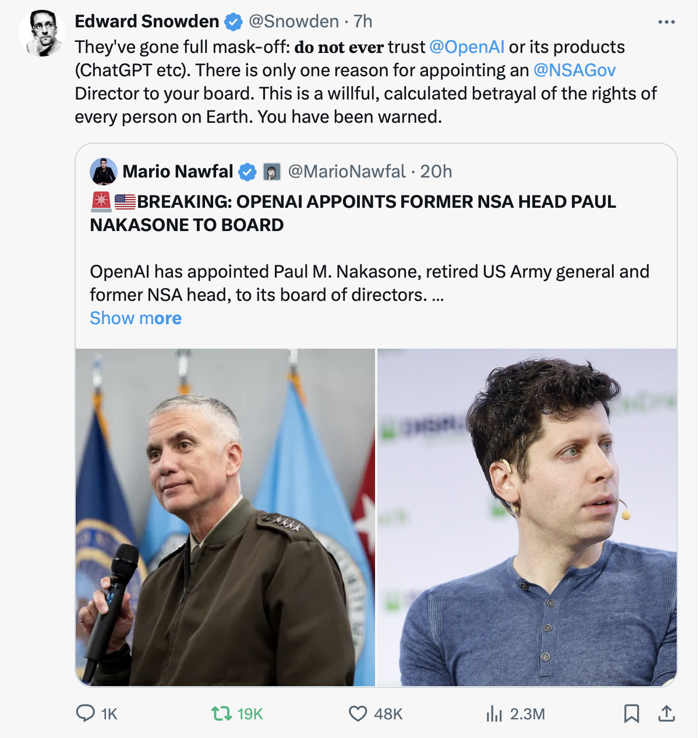Open the three-dot more options menu
The height and width of the screenshot is (738, 700).
pyautogui.click(x=666, y=22)
